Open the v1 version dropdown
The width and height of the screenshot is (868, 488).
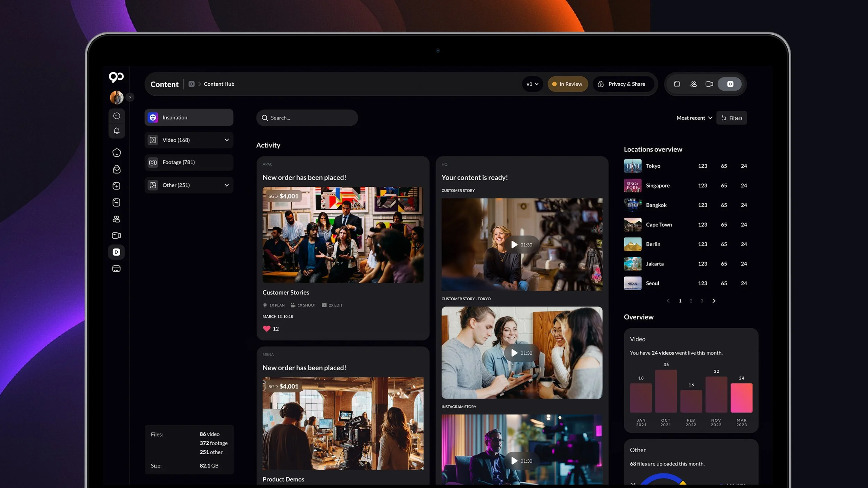532,84
